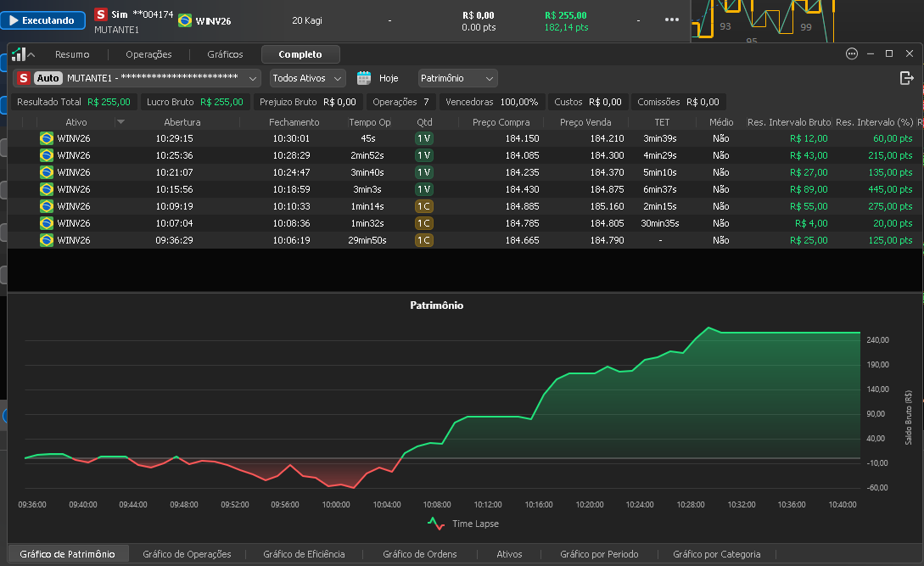Open the Patrimônio chart type dropdown
The height and width of the screenshot is (566, 924).
(458, 78)
